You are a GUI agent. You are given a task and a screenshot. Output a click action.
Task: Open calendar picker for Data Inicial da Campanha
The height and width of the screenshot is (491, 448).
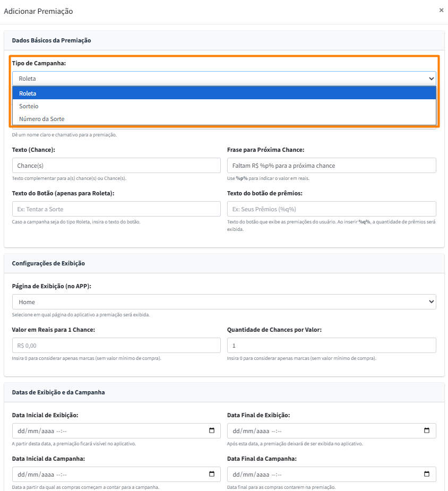(212, 474)
